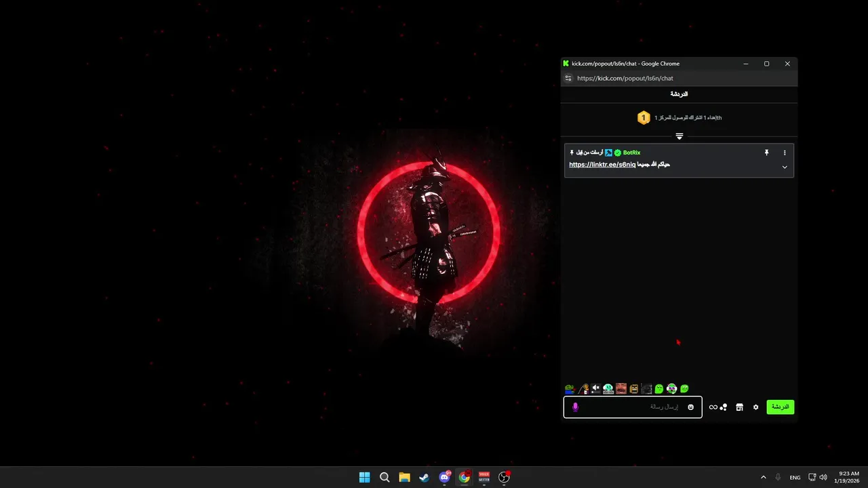Click the BotRix username

point(631,152)
